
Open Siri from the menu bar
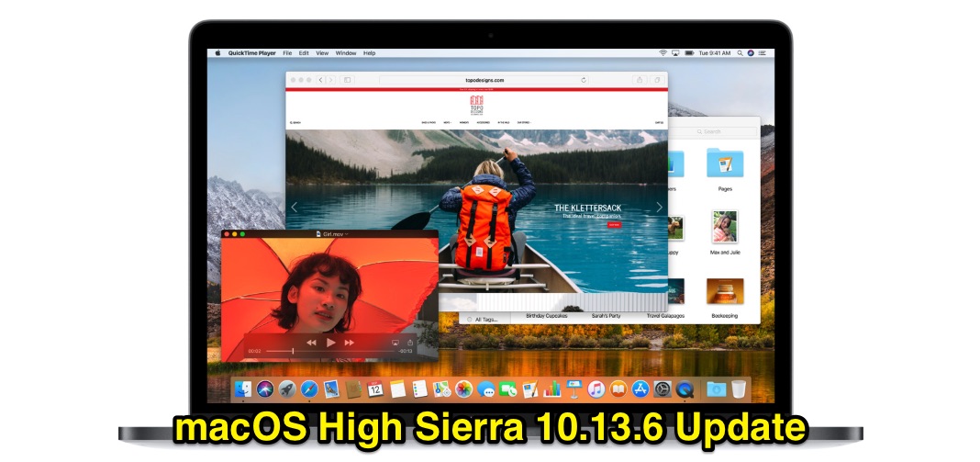[x=751, y=53]
